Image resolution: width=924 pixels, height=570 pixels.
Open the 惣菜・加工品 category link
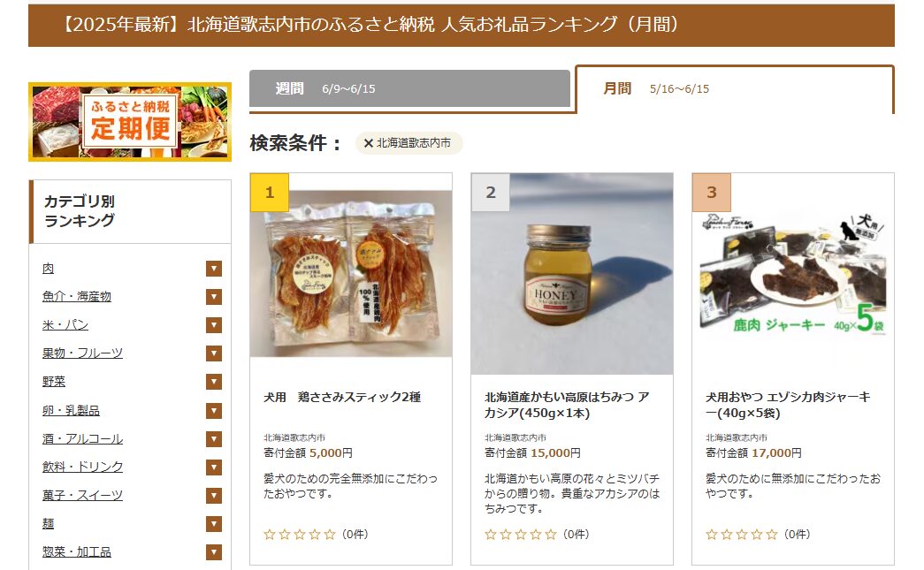coord(77,551)
